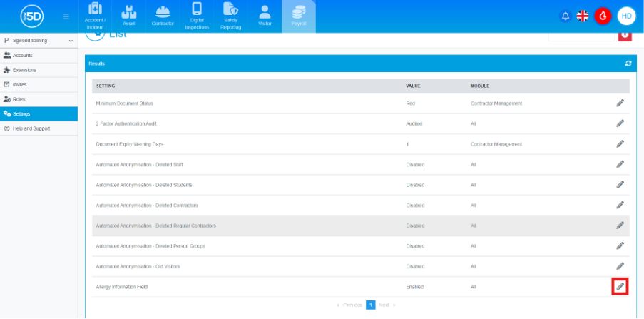Click the Red value cell

(x=410, y=103)
